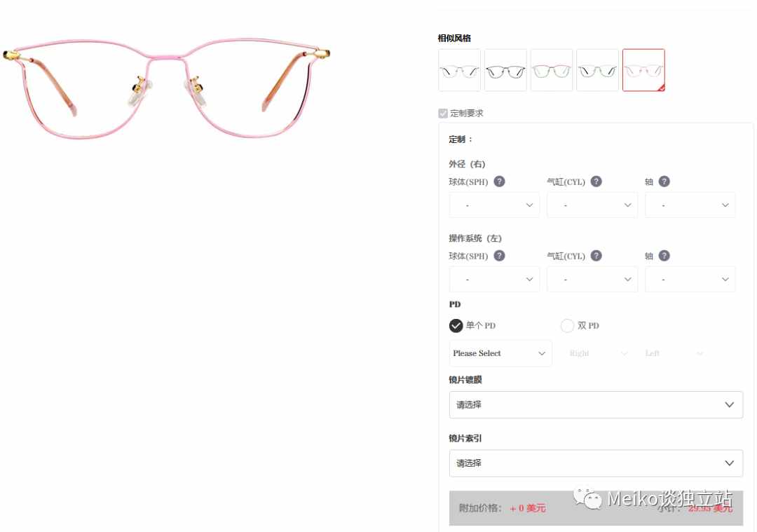This screenshot has width=757, height=532.
Task: Select the highlighted pink glasses thumbnail
Action: coord(643,70)
